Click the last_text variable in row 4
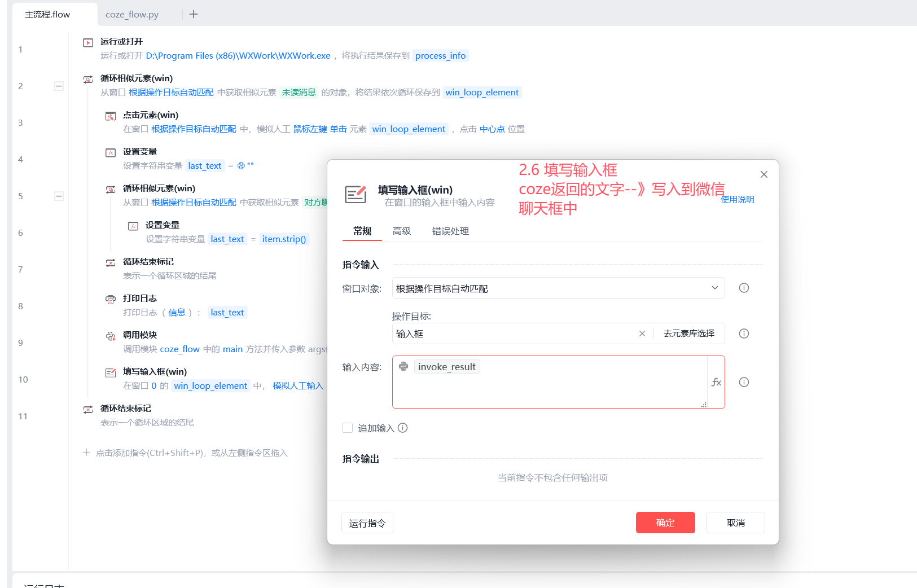Viewport: 917px width, 588px height. coord(205,165)
